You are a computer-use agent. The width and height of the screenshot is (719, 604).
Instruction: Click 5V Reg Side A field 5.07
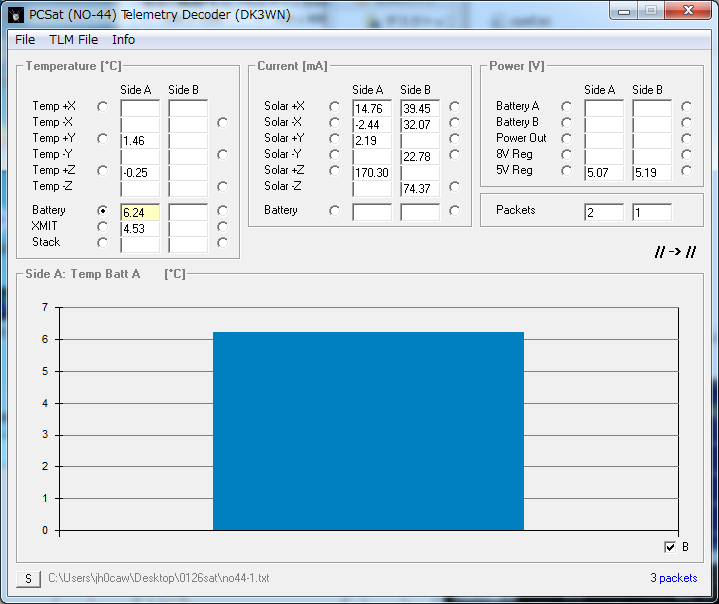604,172
